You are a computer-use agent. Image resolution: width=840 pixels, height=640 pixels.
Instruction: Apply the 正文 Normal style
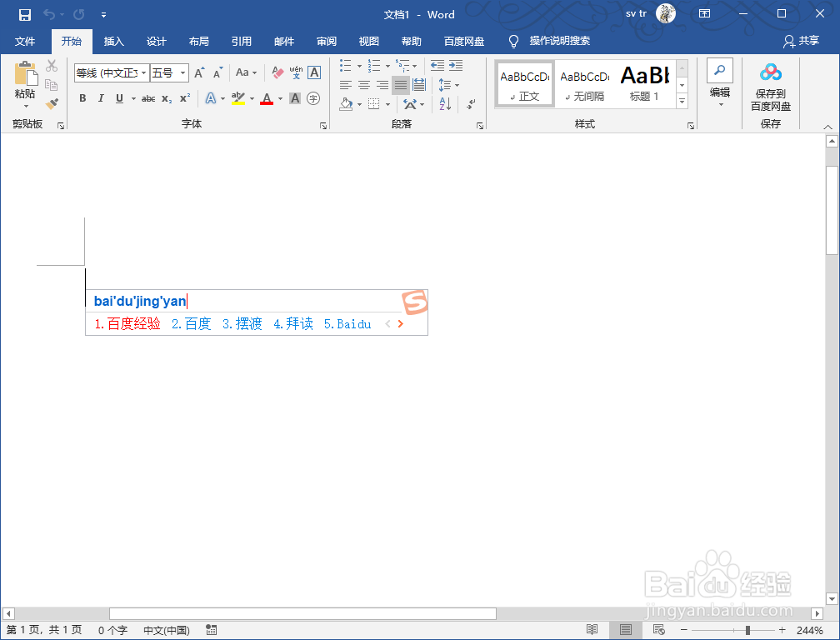[x=524, y=85]
